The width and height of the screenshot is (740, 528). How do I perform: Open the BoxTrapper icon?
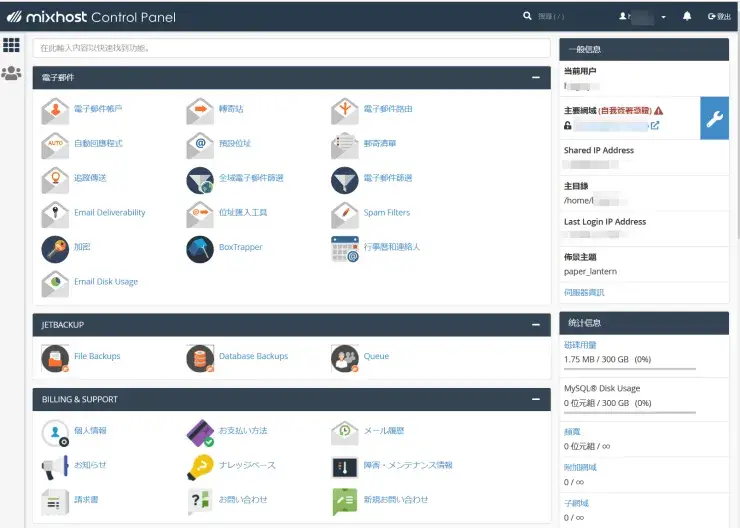(200, 249)
